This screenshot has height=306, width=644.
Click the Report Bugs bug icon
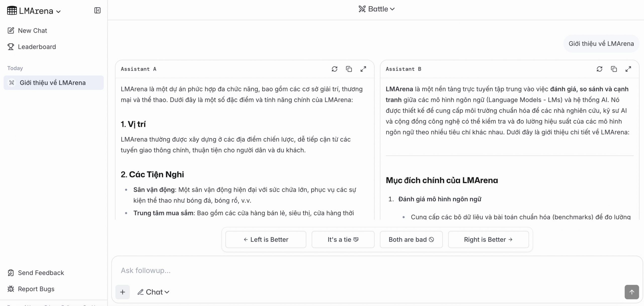pyautogui.click(x=11, y=289)
